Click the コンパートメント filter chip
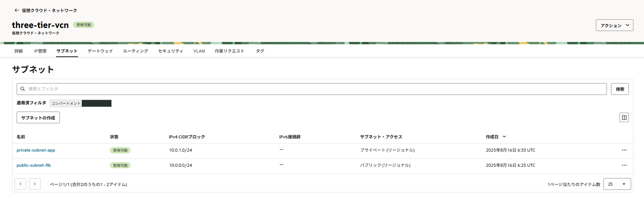This screenshot has height=197, width=644. tap(80, 103)
